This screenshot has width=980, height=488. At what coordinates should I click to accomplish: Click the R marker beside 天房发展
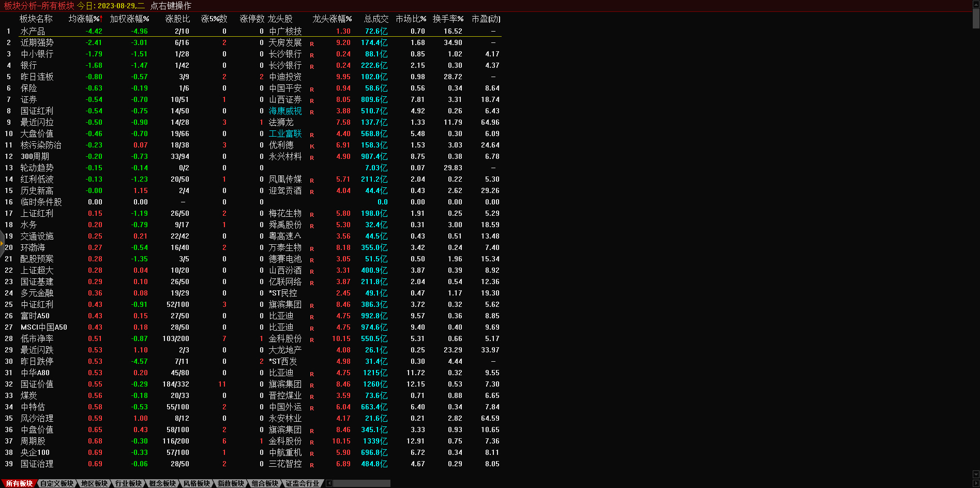pyautogui.click(x=312, y=43)
